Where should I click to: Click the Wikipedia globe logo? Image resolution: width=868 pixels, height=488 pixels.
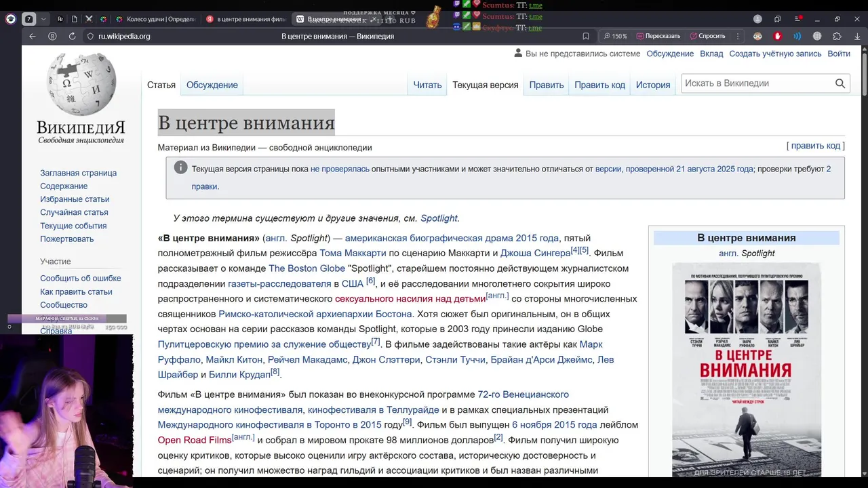[x=81, y=85]
